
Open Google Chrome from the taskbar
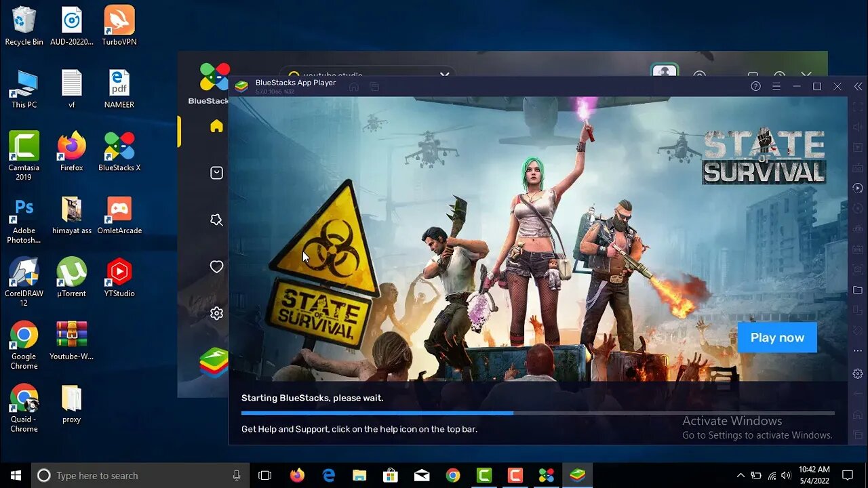coord(453,476)
